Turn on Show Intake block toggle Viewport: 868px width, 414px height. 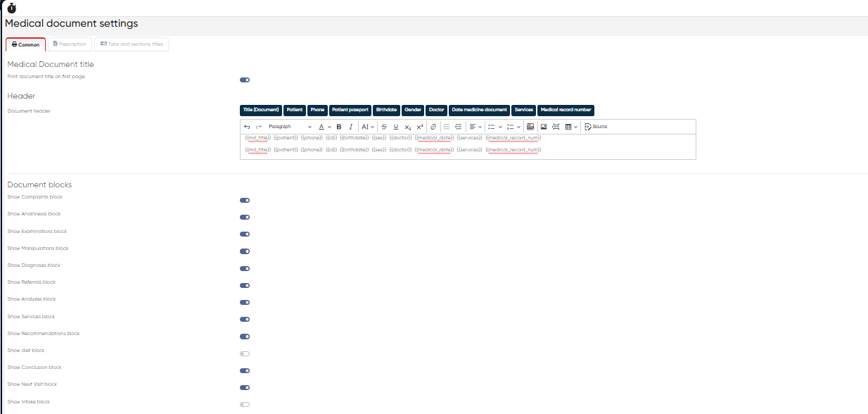[x=245, y=405]
